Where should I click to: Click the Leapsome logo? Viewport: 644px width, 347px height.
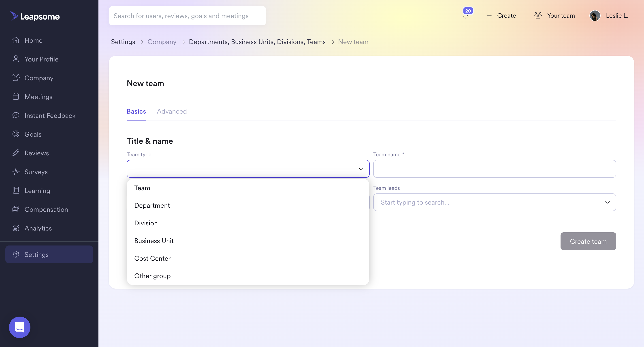tap(35, 17)
